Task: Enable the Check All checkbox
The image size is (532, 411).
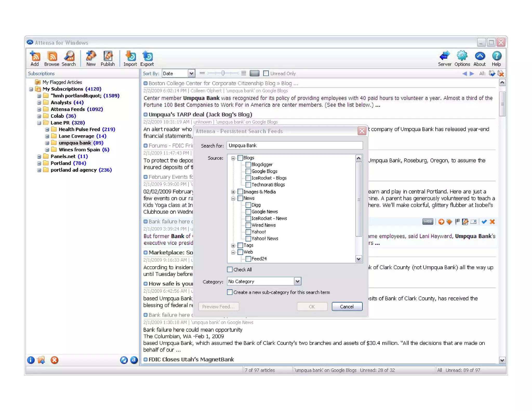Action: pyautogui.click(x=230, y=269)
